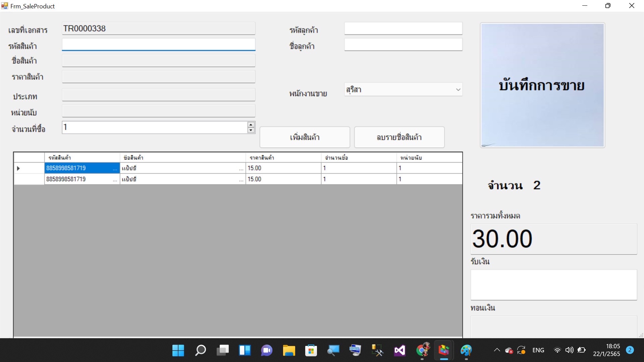Open Visual Studio from the taskbar
Viewport: 644px width, 362px height.
pyautogui.click(x=399, y=351)
